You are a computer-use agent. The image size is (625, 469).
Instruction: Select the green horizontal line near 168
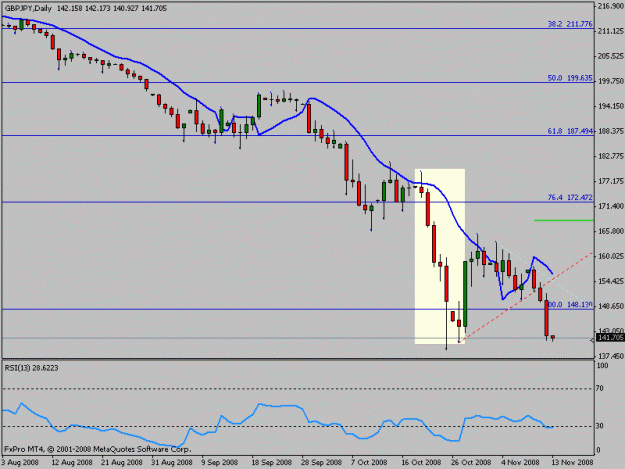(564, 220)
